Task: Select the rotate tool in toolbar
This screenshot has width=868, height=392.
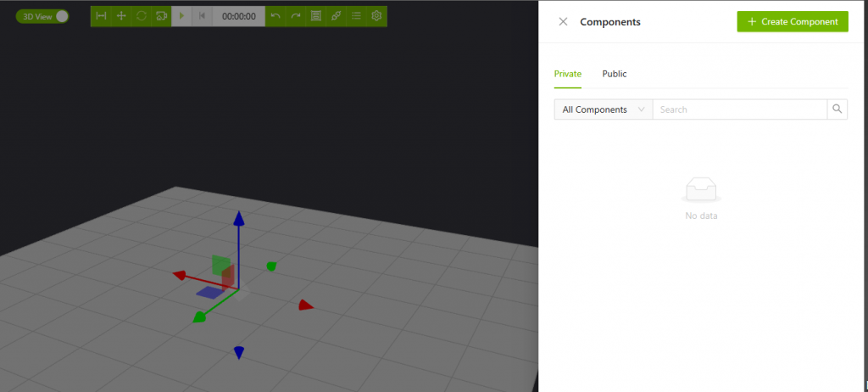Action: click(x=142, y=16)
